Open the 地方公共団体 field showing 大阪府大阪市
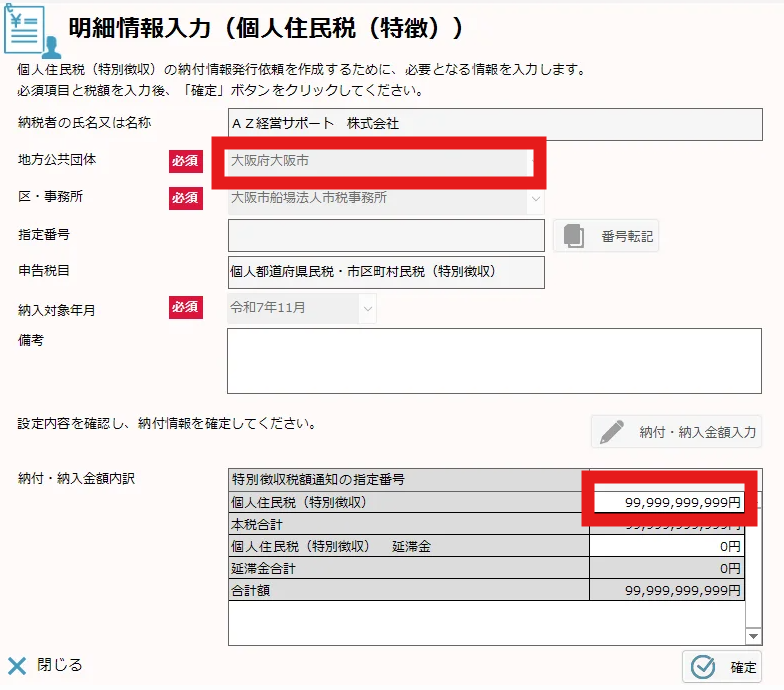The image size is (784, 690). click(x=378, y=161)
